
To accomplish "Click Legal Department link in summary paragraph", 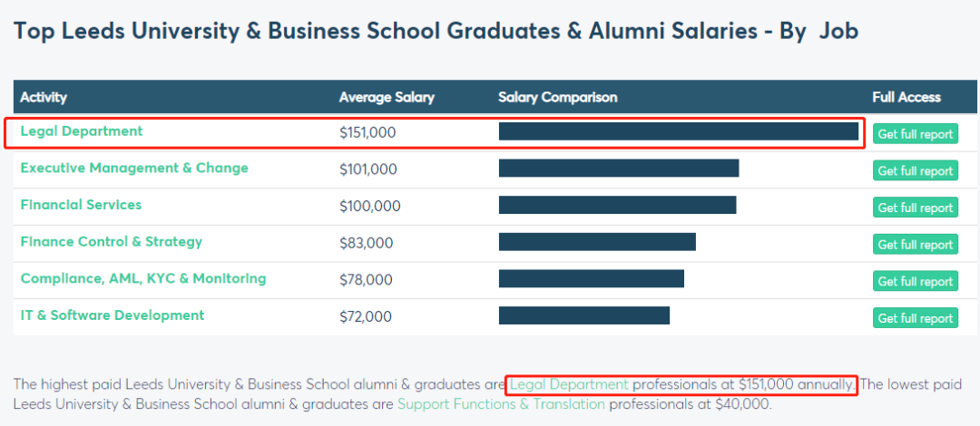I will 569,384.
